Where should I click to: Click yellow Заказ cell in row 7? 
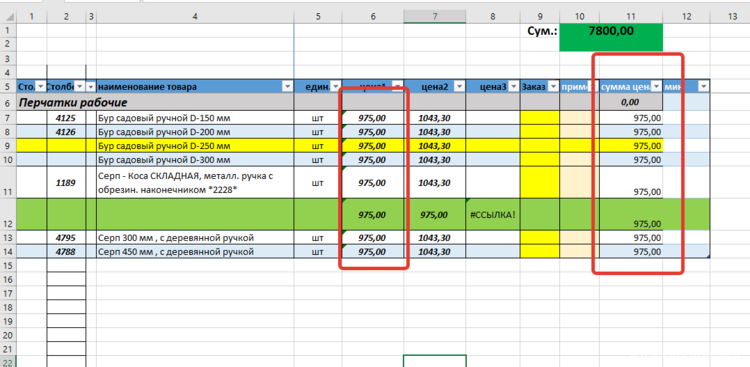pyautogui.click(x=540, y=118)
